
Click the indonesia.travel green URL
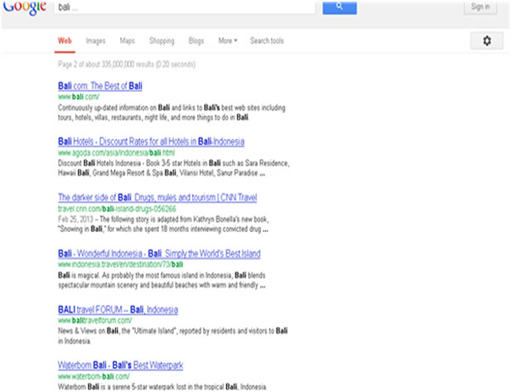pos(120,264)
